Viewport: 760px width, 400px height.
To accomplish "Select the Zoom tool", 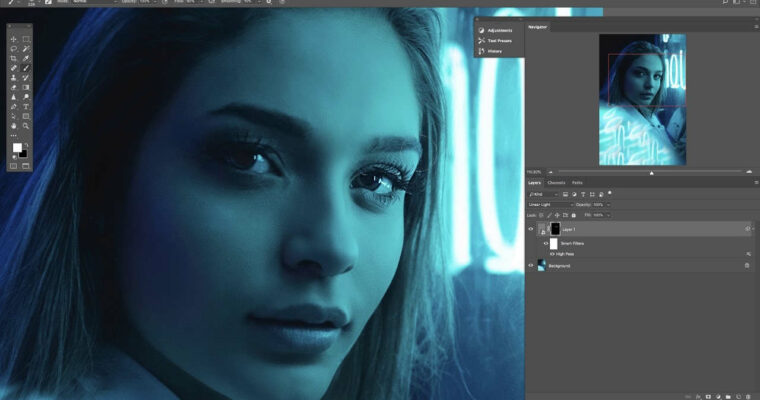I will point(26,126).
